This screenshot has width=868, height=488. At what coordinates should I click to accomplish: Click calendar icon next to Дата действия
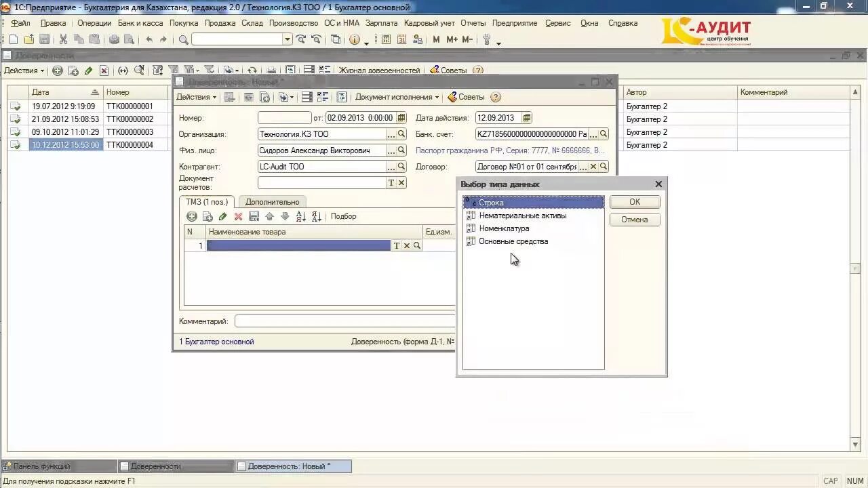tap(527, 118)
